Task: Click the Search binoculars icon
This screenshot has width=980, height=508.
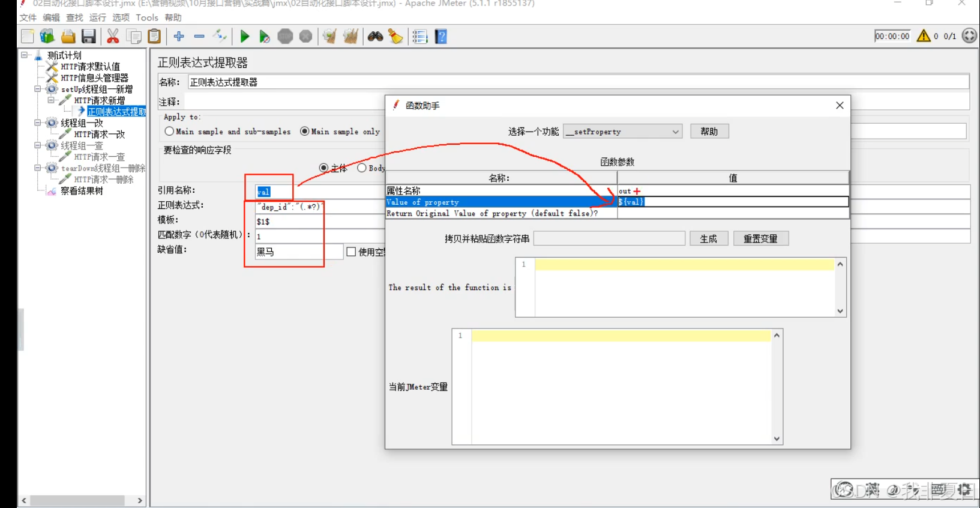Action: (376, 36)
